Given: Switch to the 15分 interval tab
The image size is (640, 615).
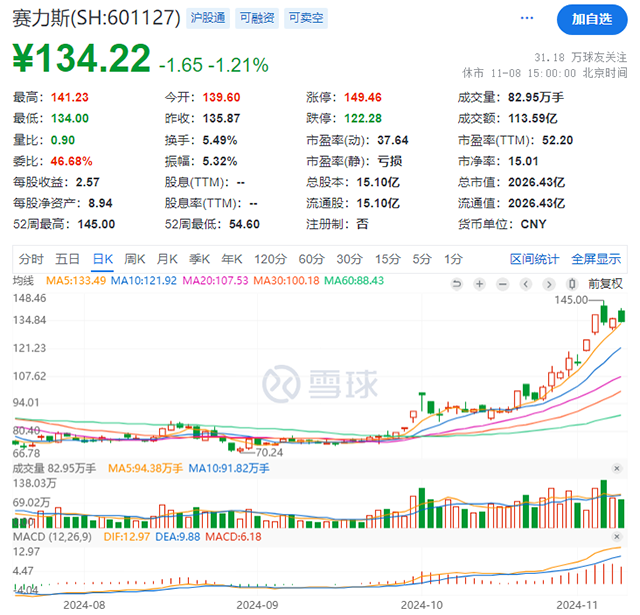Looking at the screenshot, I should click(388, 259).
